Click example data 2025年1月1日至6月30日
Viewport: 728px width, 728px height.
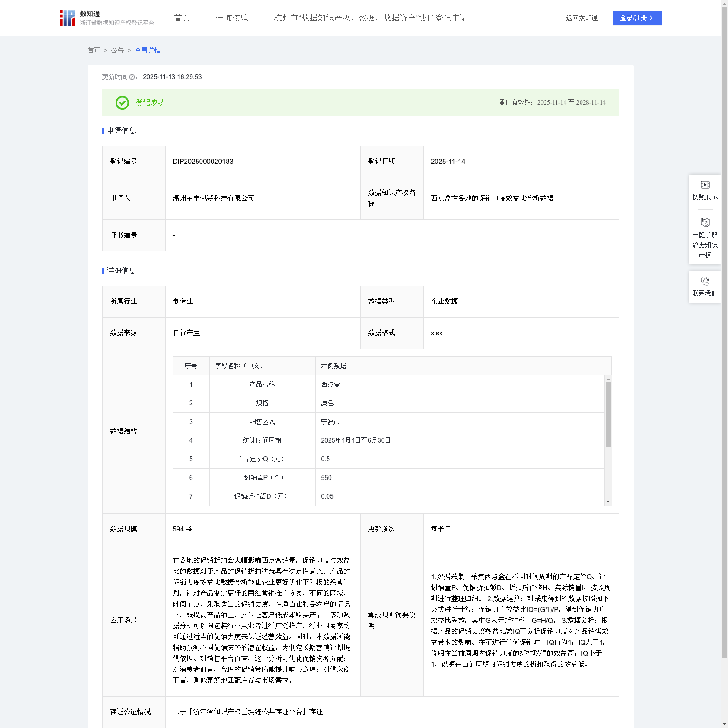(356, 440)
